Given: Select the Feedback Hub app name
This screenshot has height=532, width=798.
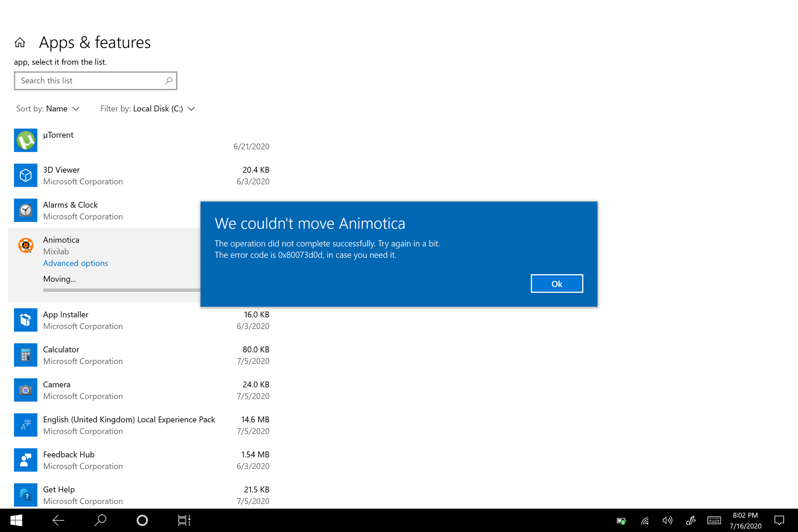Looking at the screenshot, I should point(69,455).
